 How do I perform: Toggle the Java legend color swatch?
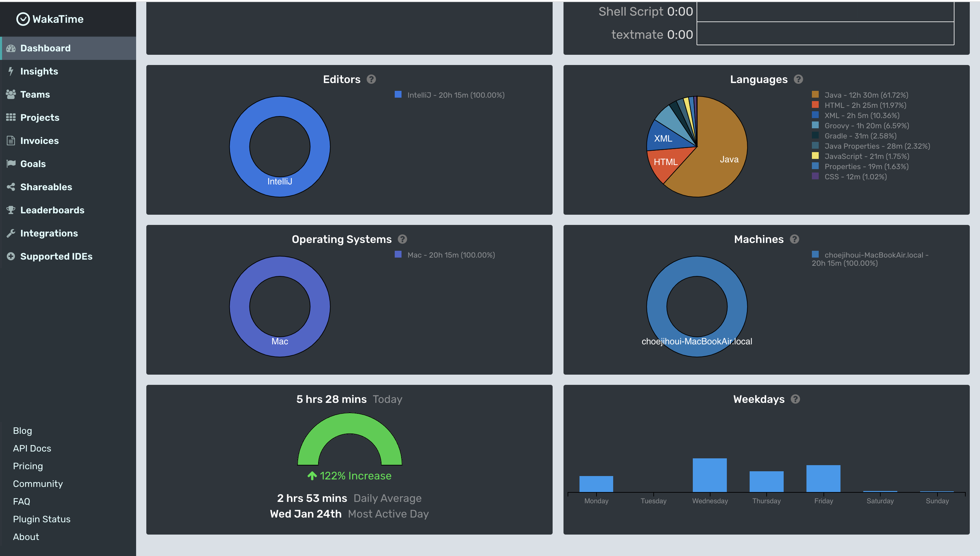coord(815,94)
